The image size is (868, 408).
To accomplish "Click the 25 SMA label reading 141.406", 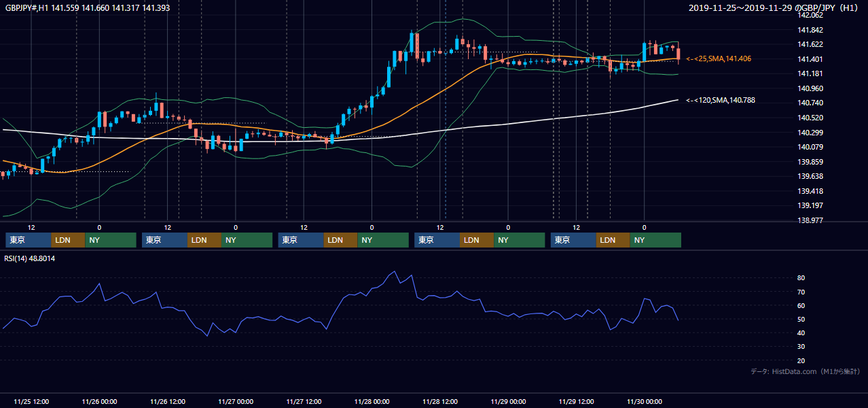I will point(719,59).
